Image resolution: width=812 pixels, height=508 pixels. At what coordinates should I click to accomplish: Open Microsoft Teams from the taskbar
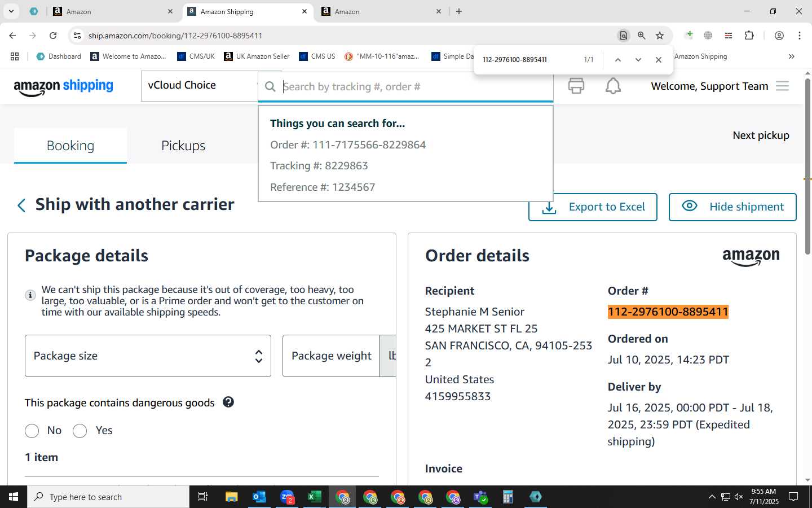click(x=480, y=497)
